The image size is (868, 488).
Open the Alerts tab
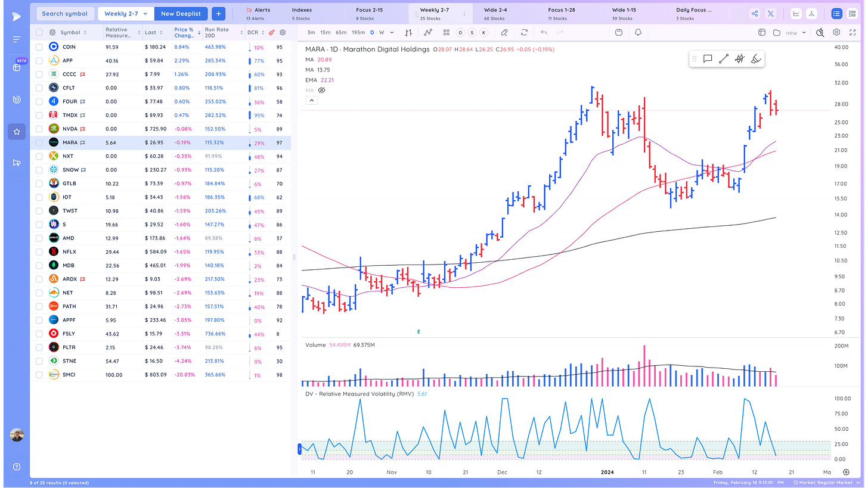point(258,14)
